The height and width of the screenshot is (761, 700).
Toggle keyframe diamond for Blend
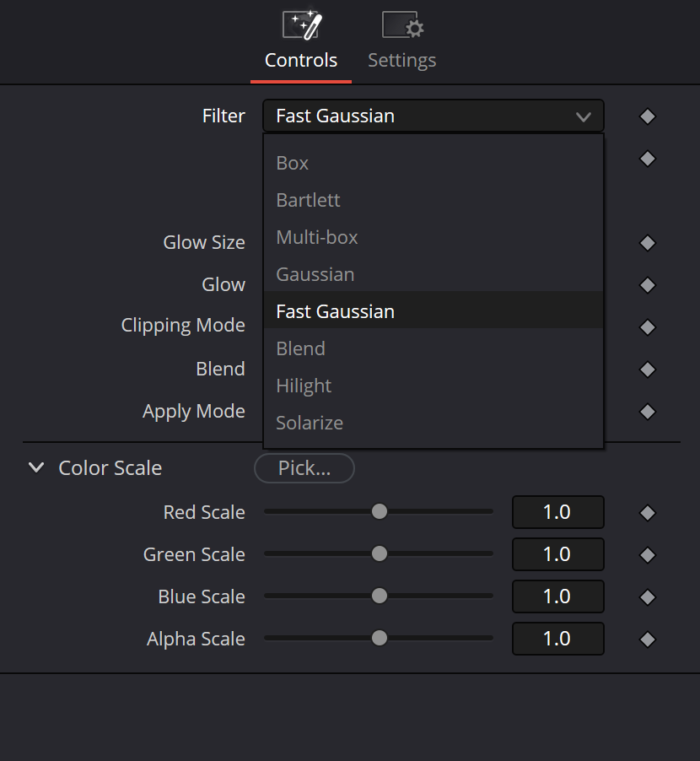(648, 370)
